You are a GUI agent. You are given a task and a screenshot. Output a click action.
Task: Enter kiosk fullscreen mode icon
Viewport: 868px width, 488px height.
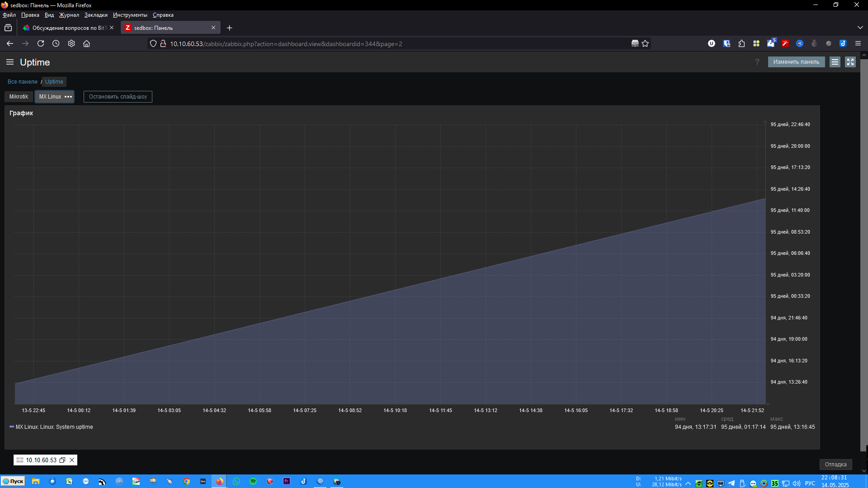coord(850,62)
